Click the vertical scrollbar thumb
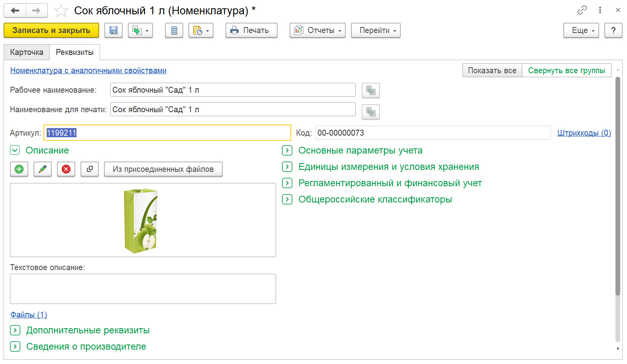The height and width of the screenshot is (364, 627). 618,186
